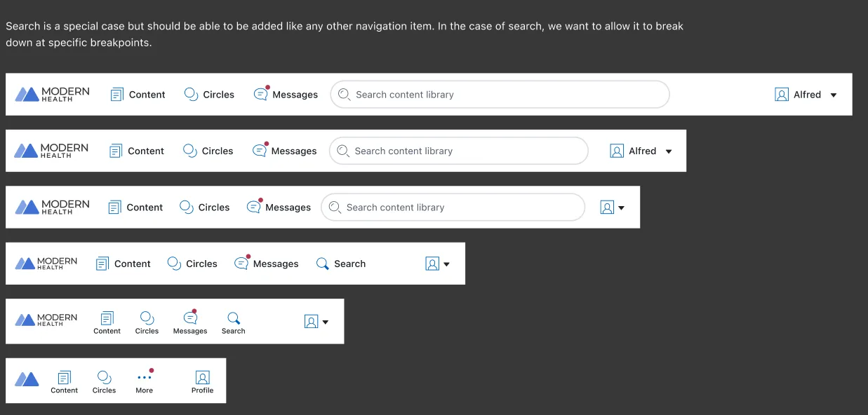This screenshot has width=868, height=415.
Task: Click the search content library box in the second navbar
Action: [x=459, y=151]
